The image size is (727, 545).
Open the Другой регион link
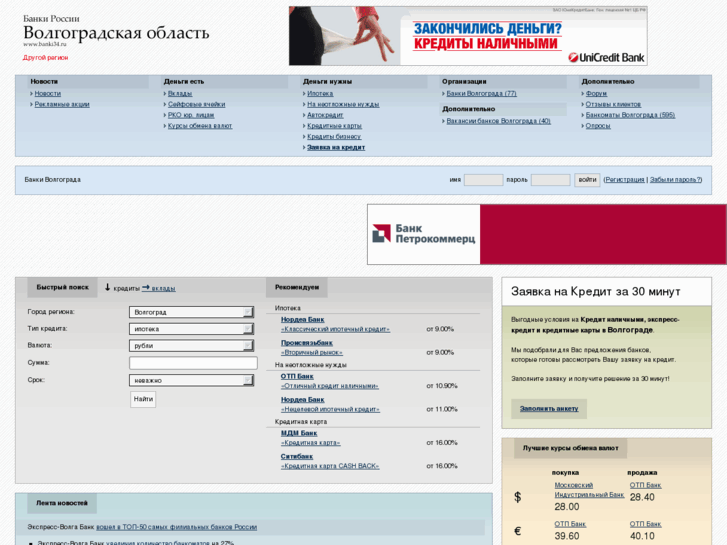click(x=45, y=58)
